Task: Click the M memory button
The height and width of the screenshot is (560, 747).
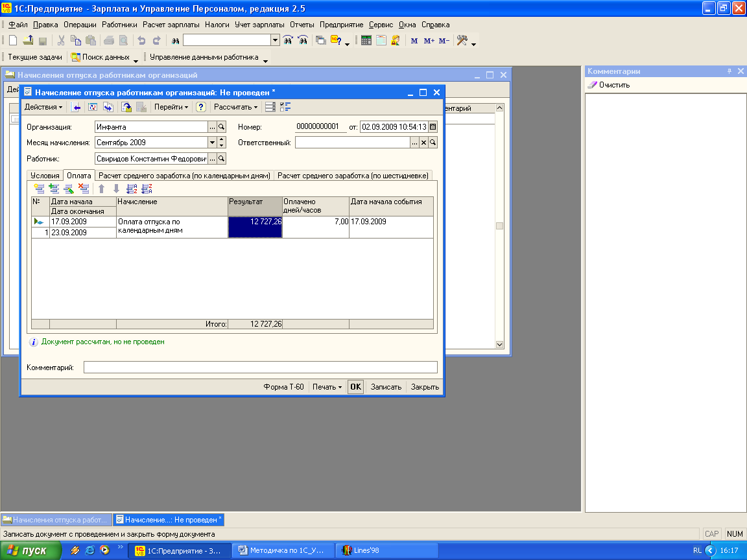Action: (x=414, y=41)
